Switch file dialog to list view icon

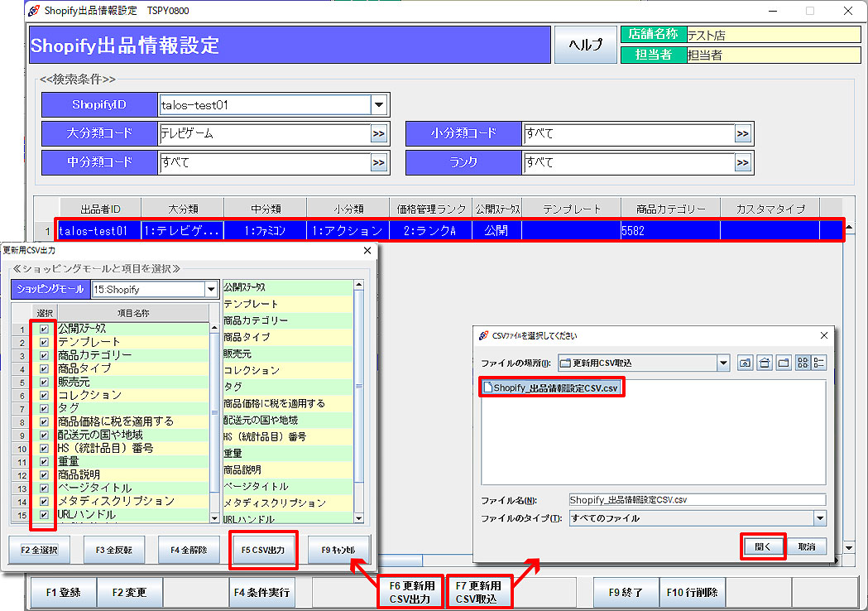pyautogui.click(x=803, y=363)
